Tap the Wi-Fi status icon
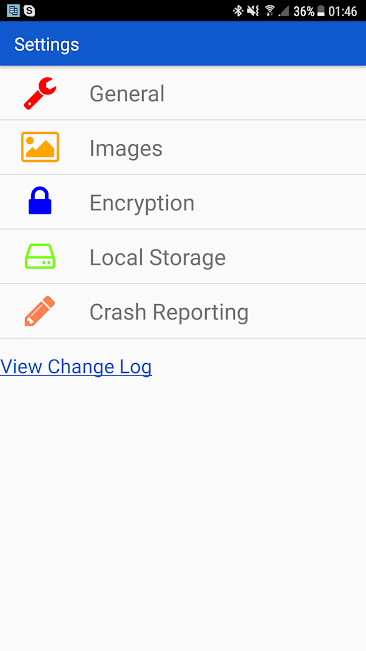Image resolution: width=366 pixels, height=651 pixels. pos(270,11)
